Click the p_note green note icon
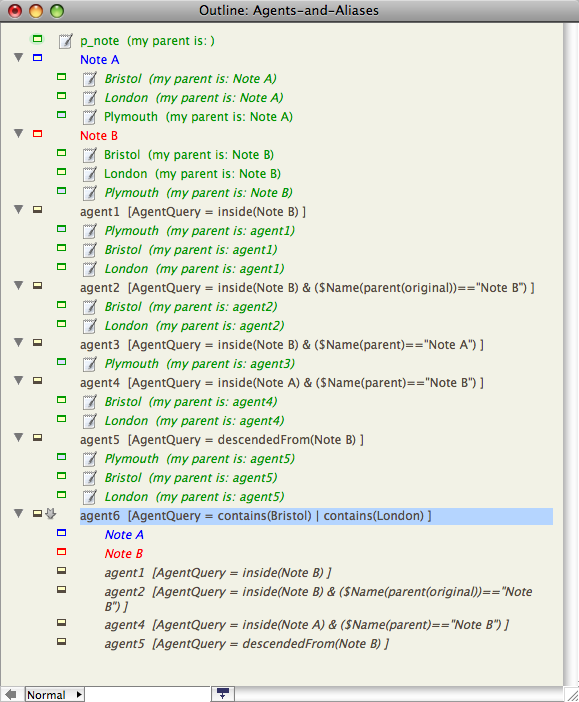Viewport: 579px width, 702px height. tap(38, 39)
